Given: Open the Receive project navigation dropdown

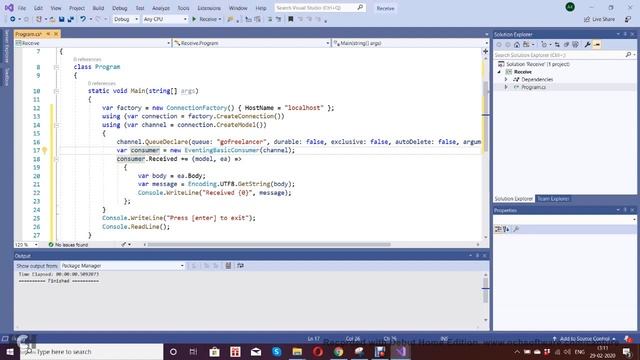Looking at the screenshot, I should coord(93,43).
